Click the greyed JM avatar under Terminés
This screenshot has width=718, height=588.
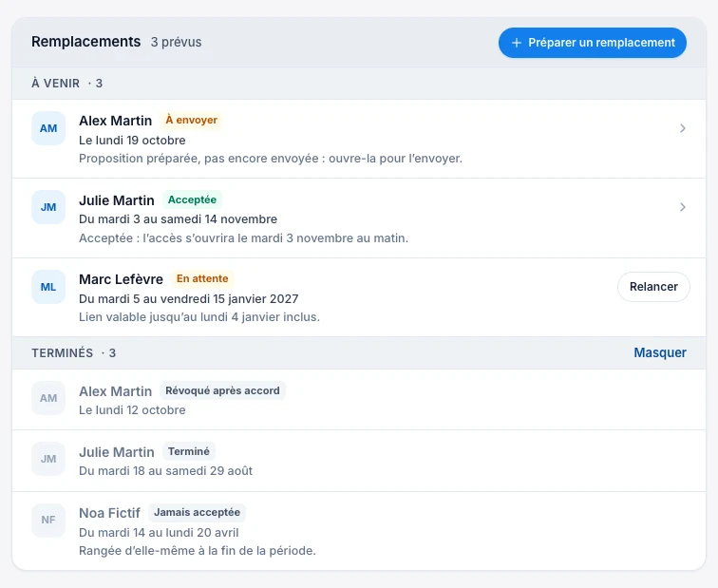coord(48,459)
